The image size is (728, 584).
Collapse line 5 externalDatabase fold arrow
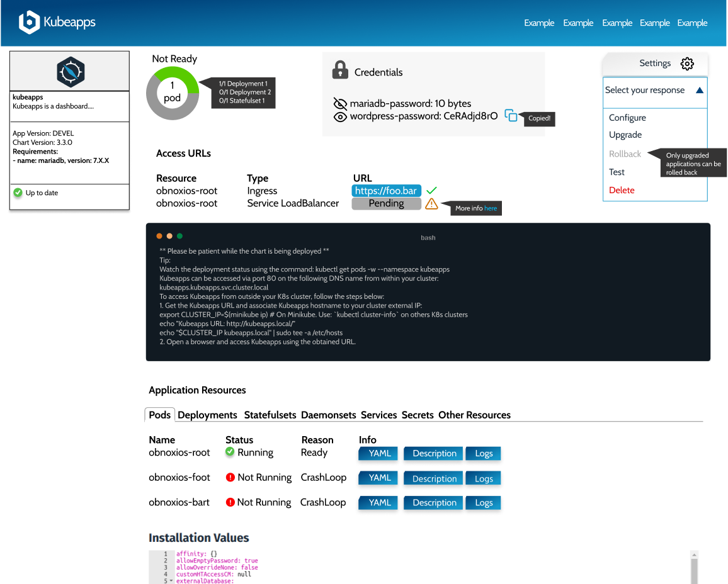(x=171, y=581)
